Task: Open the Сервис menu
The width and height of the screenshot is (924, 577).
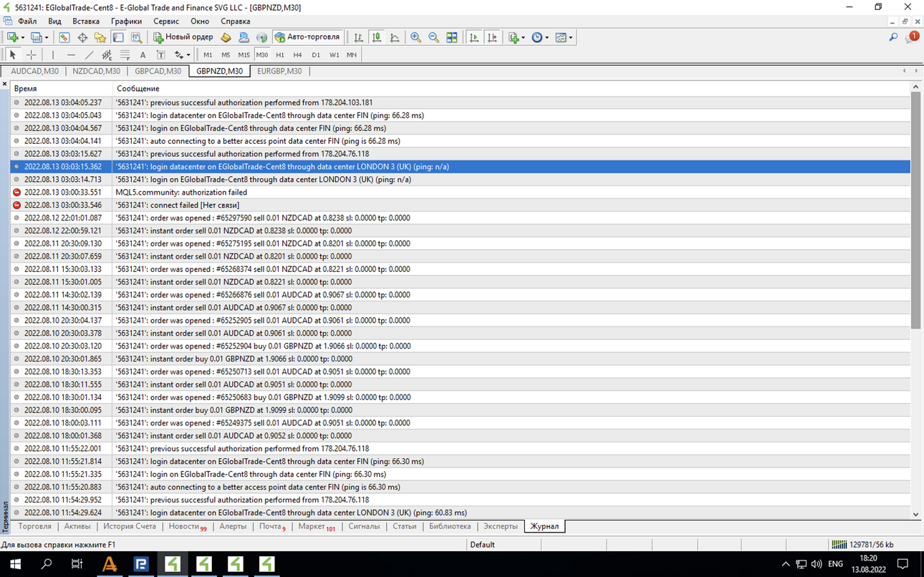Action: click(x=166, y=21)
